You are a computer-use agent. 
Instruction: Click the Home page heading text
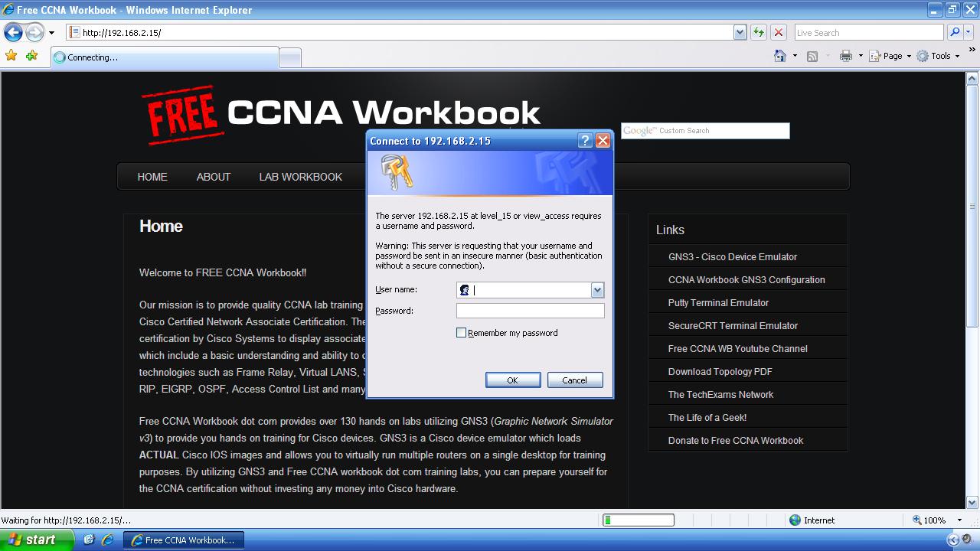tap(161, 227)
